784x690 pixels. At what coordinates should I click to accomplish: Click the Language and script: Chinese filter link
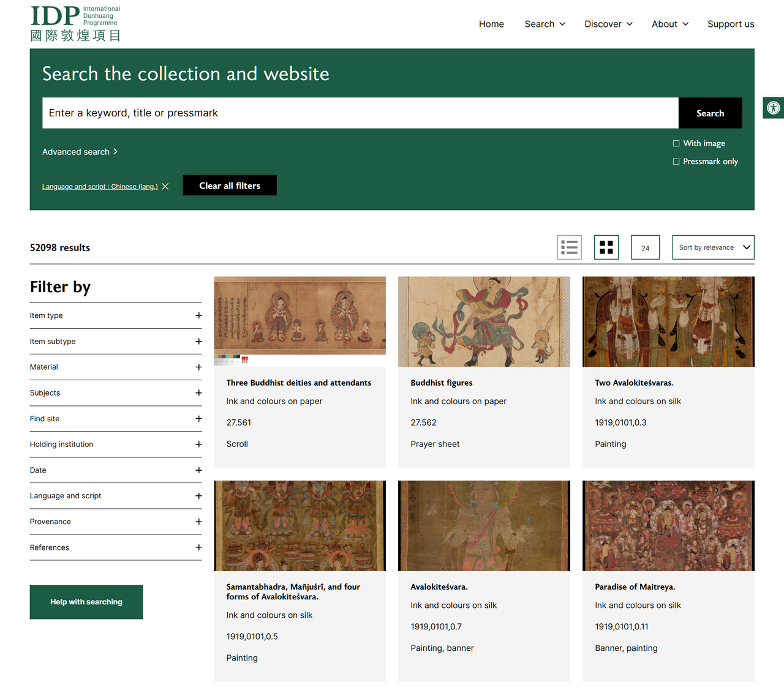click(x=100, y=187)
